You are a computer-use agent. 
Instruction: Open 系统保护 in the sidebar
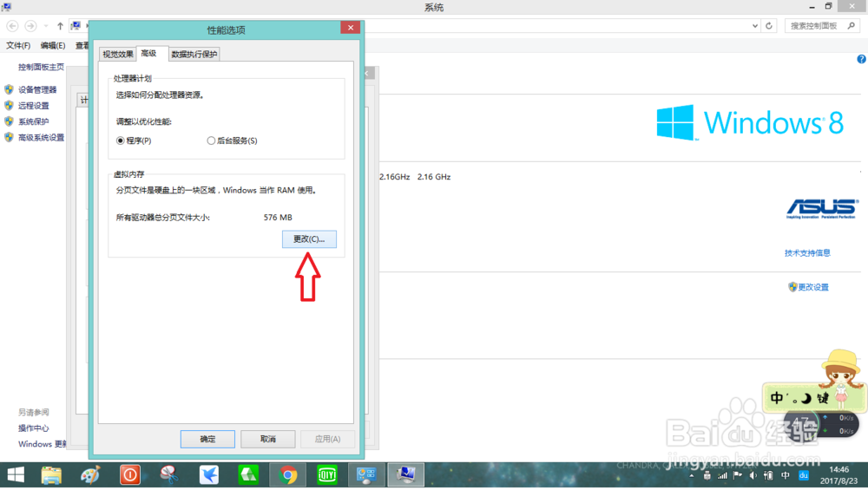(33, 121)
